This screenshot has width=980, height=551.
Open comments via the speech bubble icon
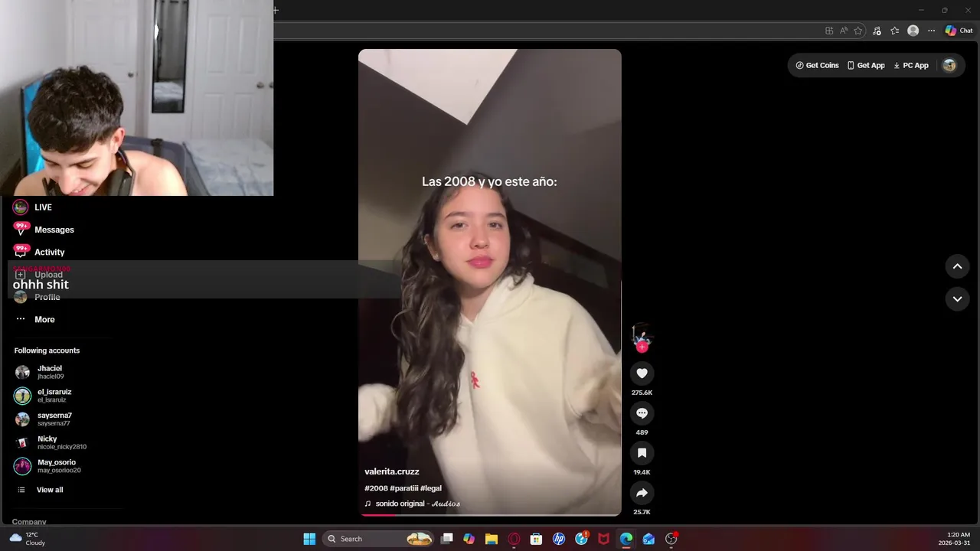(x=642, y=413)
